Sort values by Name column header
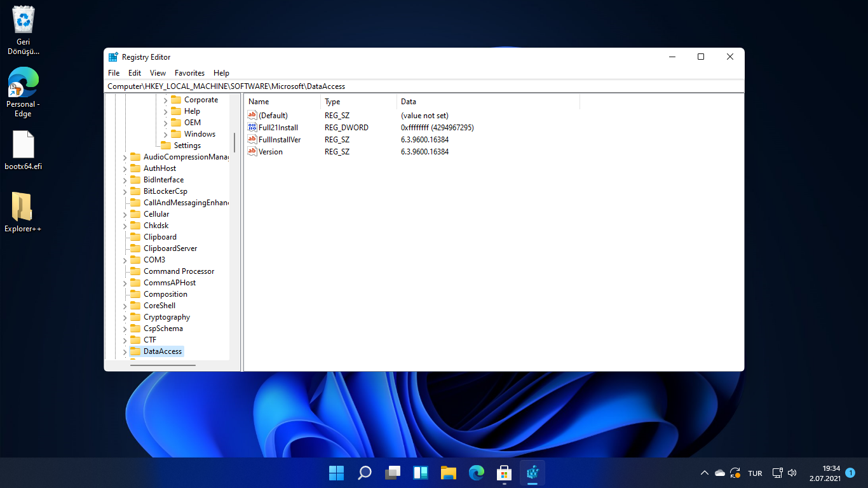The image size is (868, 488). click(282, 102)
